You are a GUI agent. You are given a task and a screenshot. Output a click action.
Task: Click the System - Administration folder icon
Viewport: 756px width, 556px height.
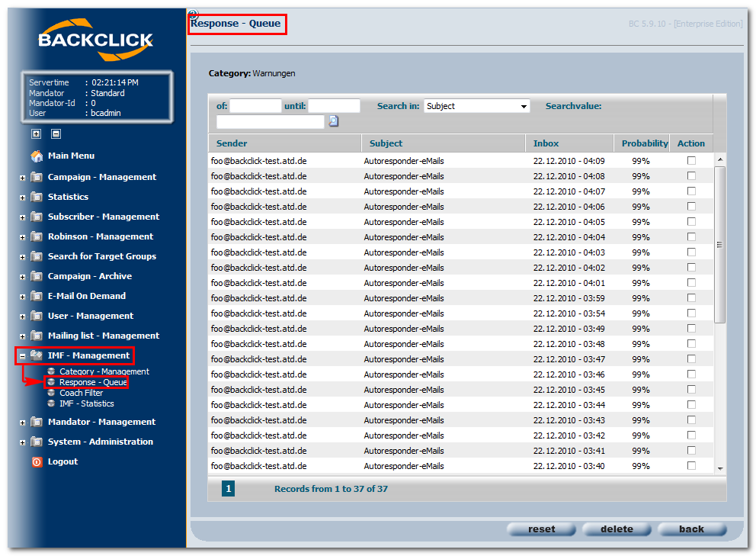click(x=36, y=442)
